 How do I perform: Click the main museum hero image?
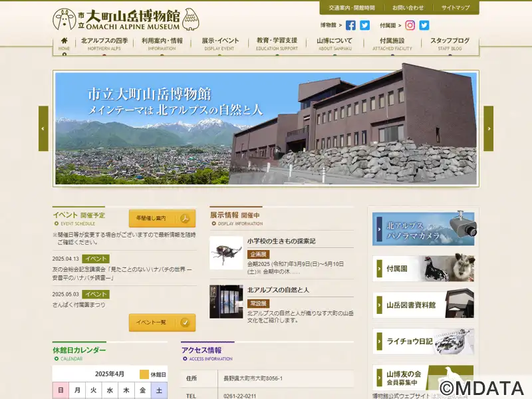(266, 128)
